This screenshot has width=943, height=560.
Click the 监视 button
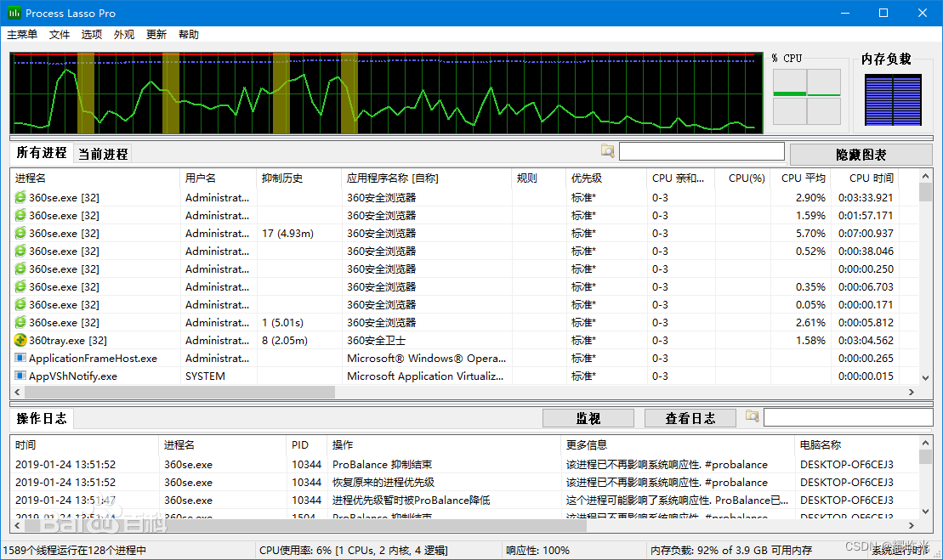tap(588, 418)
